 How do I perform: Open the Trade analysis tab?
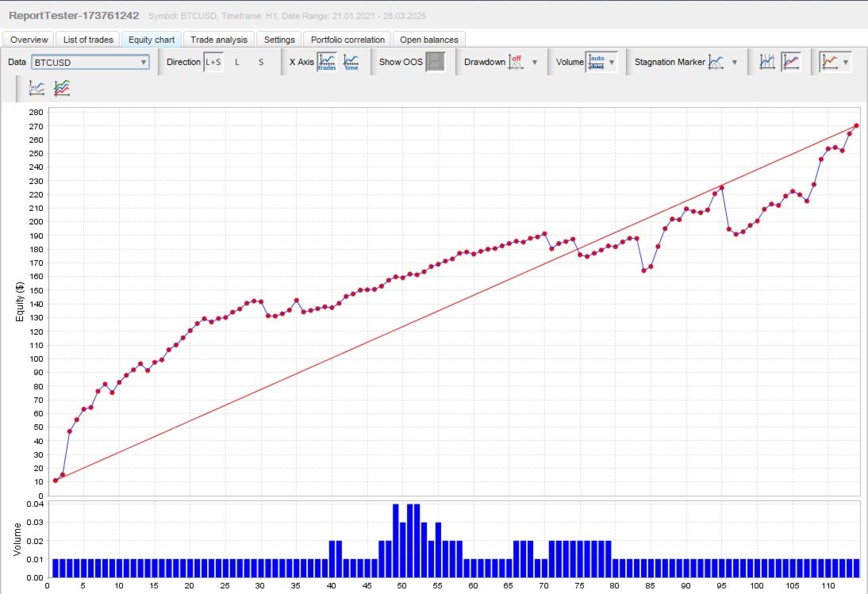tap(219, 40)
